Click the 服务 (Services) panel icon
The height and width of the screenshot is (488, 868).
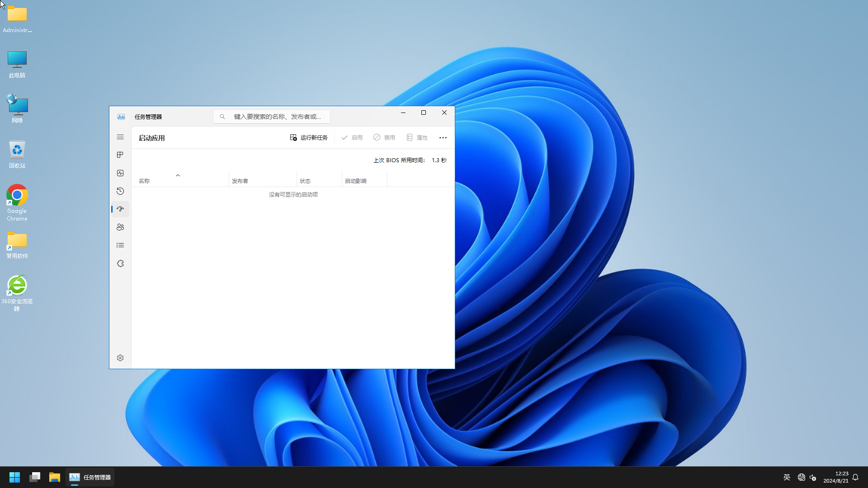click(x=120, y=263)
